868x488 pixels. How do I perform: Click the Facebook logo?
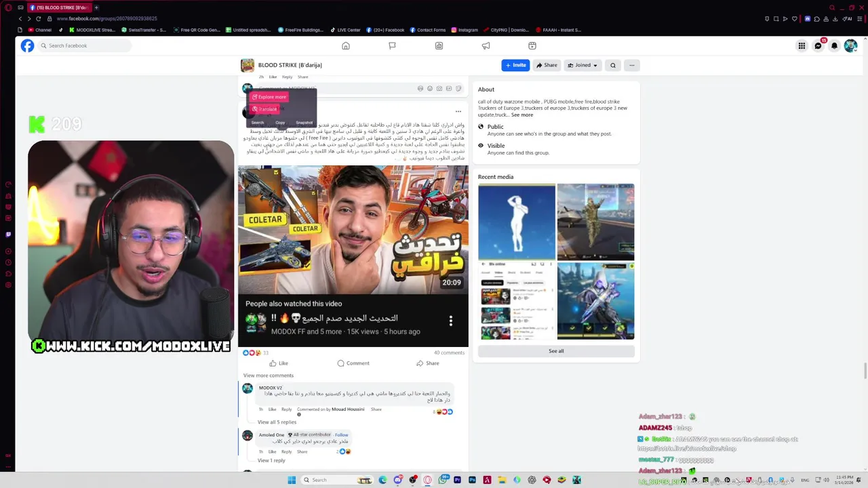pyautogui.click(x=27, y=45)
